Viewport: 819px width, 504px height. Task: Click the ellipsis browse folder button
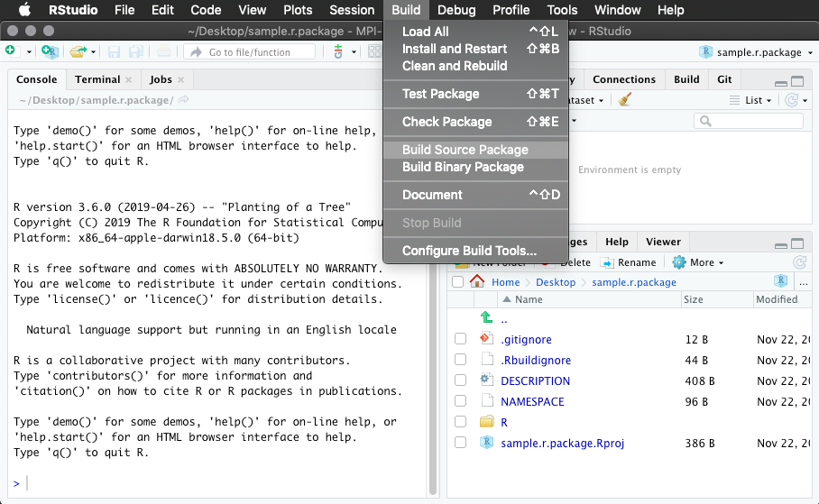click(x=804, y=282)
